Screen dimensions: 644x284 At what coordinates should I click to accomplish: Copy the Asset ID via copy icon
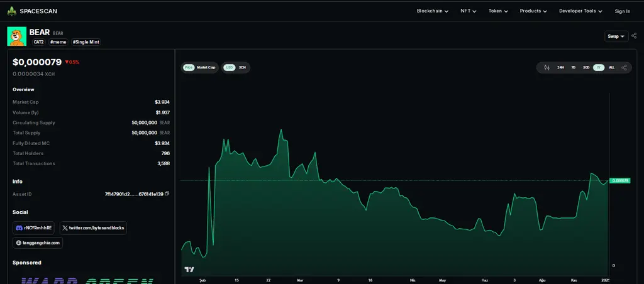[x=167, y=194]
